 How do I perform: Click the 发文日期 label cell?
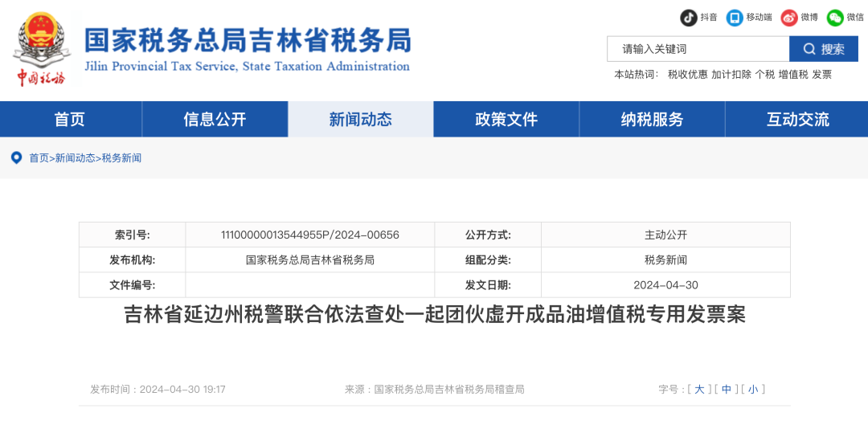point(489,285)
